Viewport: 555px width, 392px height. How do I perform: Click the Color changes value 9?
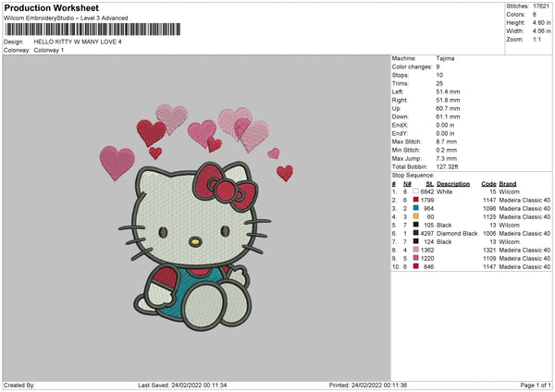[x=438, y=67]
